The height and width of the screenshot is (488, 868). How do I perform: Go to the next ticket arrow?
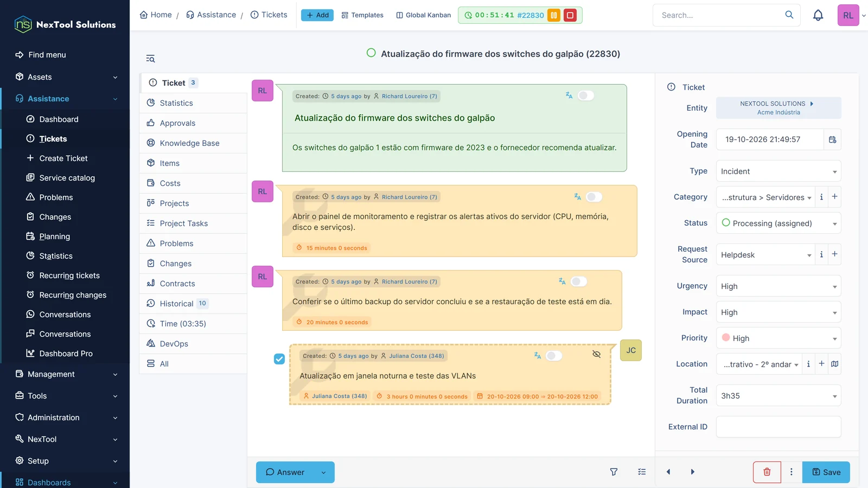pos(692,472)
